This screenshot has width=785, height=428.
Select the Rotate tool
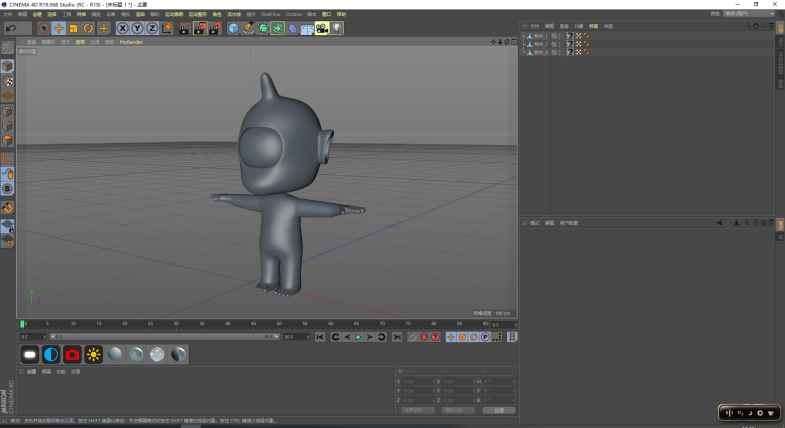coord(88,28)
